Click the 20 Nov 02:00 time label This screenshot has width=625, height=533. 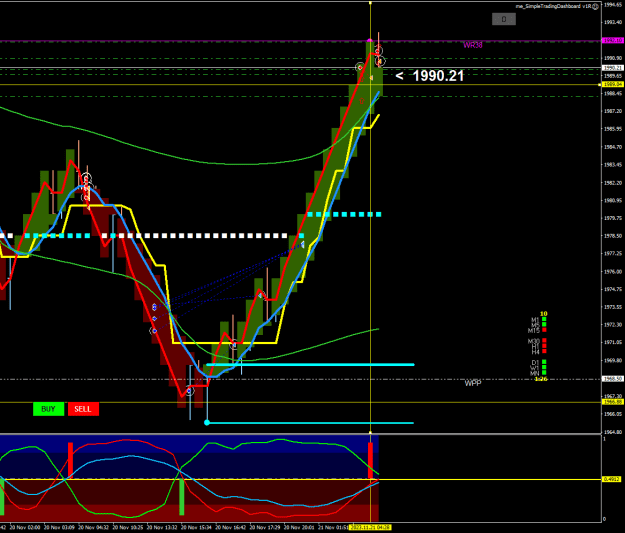25,527
